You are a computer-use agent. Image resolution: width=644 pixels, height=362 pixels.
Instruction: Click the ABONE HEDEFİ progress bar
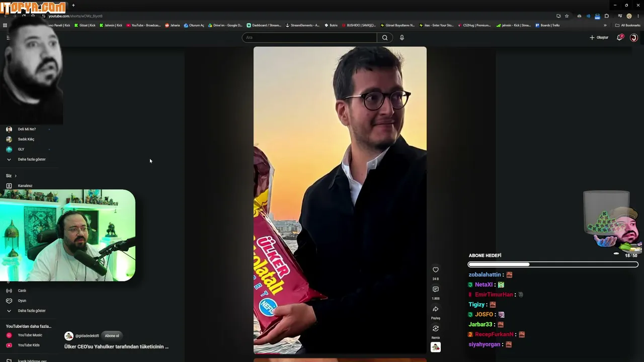coord(553,264)
